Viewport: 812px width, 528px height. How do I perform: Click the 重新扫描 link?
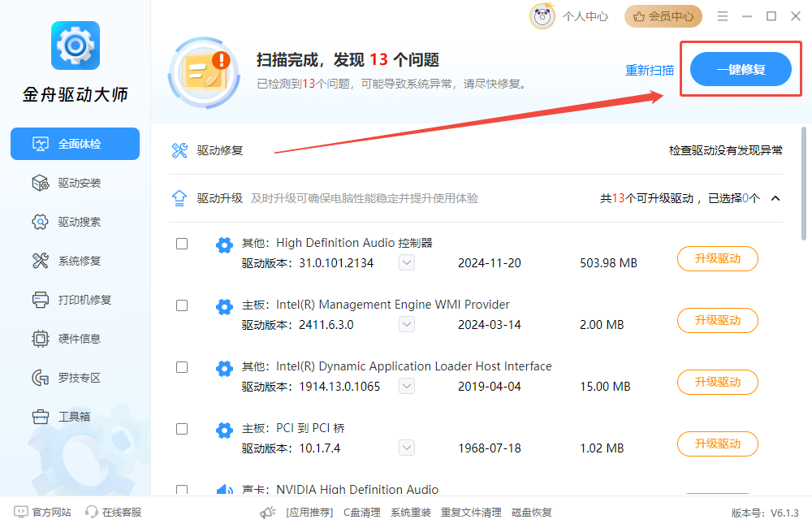[x=650, y=70]
